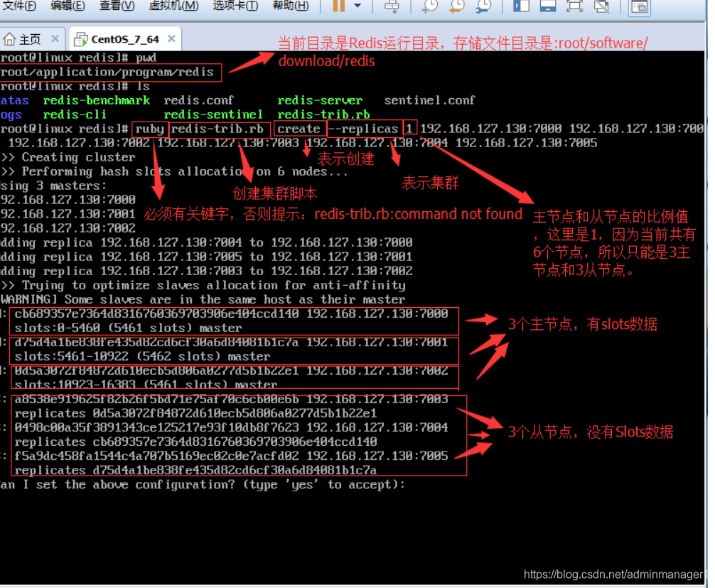Viewport: 715px width, 588px height.
Task: Open the 编辑(E) menu
Action: [x=68, y=6]
